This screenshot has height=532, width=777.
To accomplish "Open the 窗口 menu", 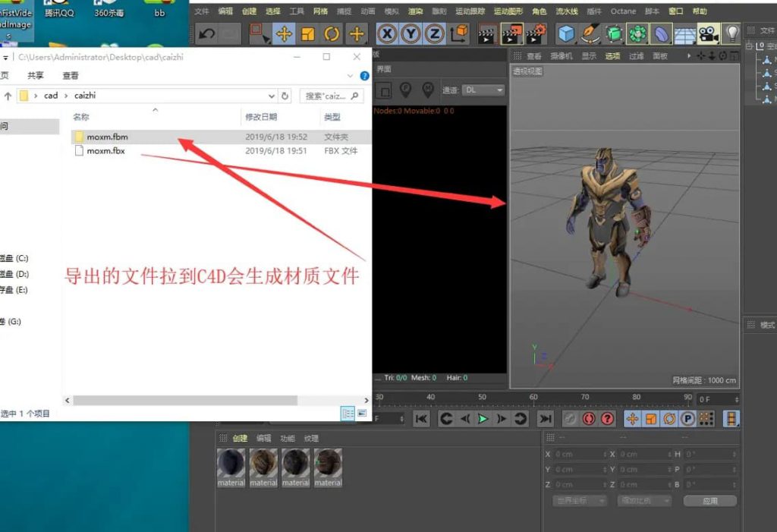I will click(675, 11).
